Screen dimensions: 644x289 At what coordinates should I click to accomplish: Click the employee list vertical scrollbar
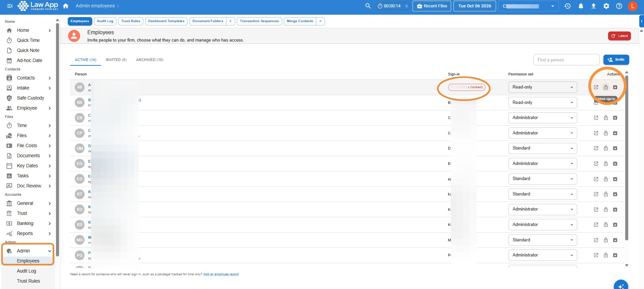tap(627, 158)
